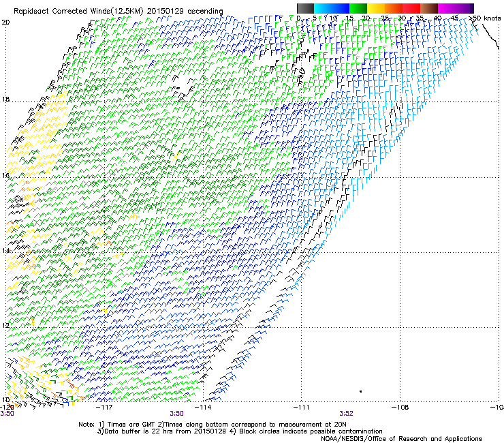Image resolution: width=504 pixels, height=443 pixels.
Task: Click the purple "3:50" label between -117 and -114
Action: (x=177, y=414)
